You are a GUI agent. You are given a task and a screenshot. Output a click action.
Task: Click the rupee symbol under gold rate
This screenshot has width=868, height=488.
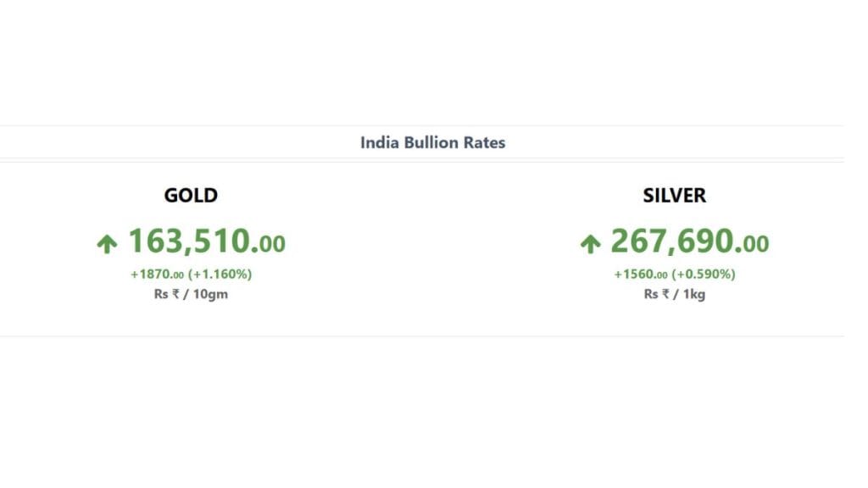(176, 295)
